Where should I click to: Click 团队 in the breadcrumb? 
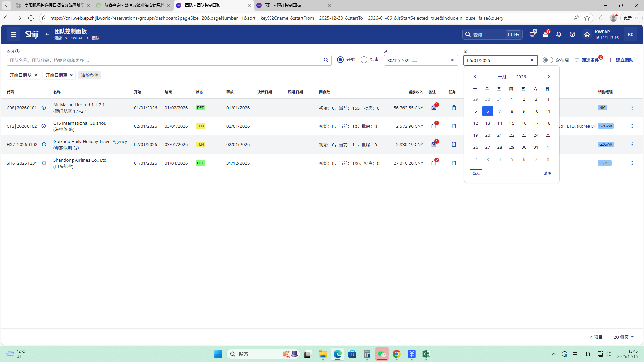click(x=96, y=38)
